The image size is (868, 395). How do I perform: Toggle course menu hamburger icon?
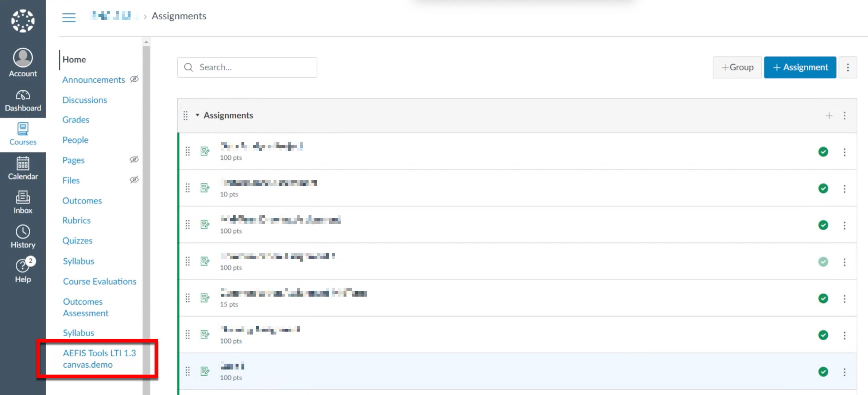(x=69, y=17)
